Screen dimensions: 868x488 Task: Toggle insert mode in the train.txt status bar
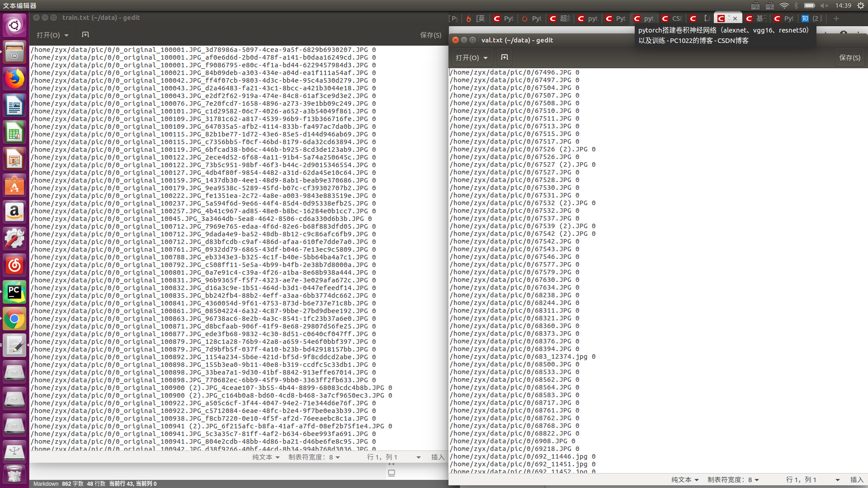437,457
